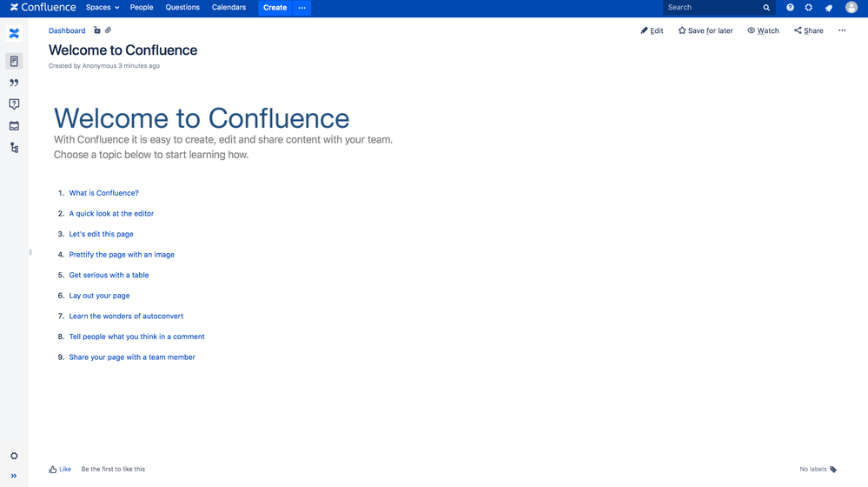Click the bold 'Welcome to Confluence' page title

click(x=123, y=50)
